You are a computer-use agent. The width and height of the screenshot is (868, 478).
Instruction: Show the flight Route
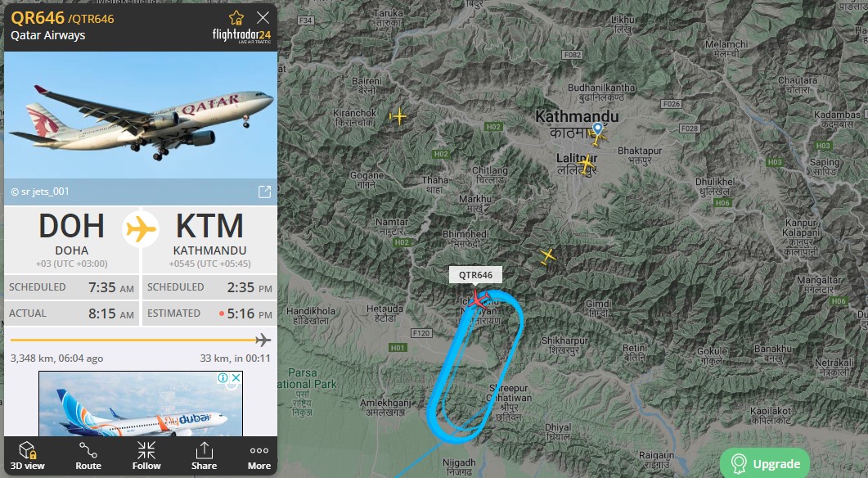88,456
